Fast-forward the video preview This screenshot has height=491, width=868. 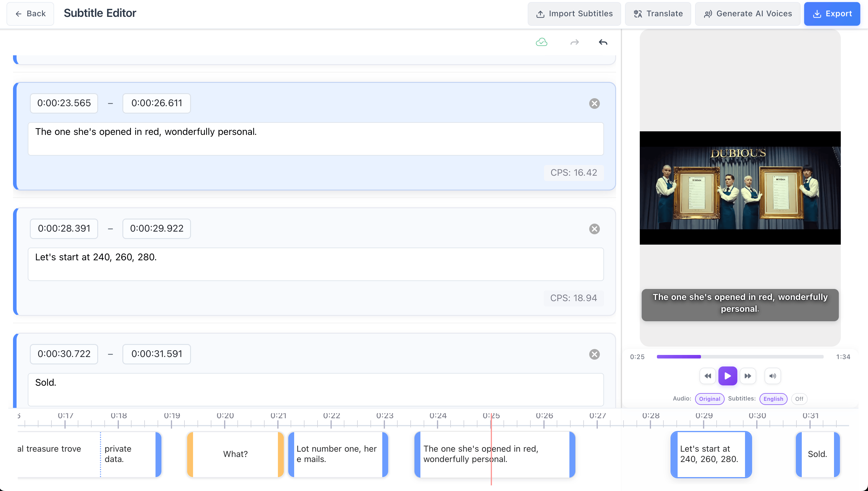(x=748, y=376)
